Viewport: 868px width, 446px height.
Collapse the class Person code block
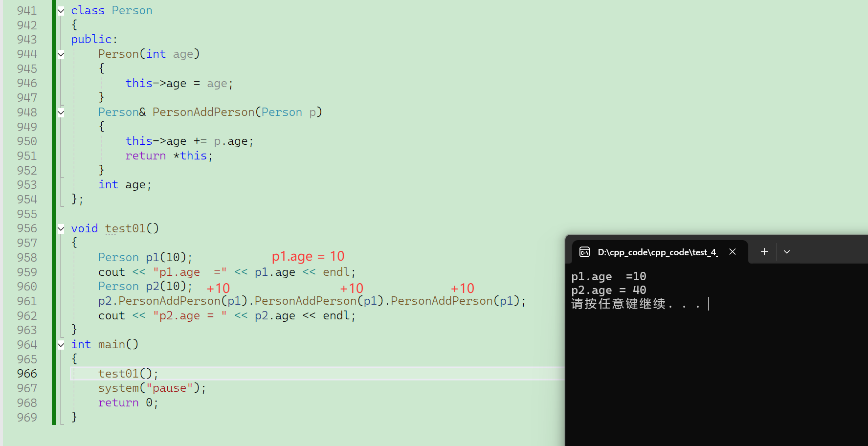pyautogui.click(x=61, y=11)
